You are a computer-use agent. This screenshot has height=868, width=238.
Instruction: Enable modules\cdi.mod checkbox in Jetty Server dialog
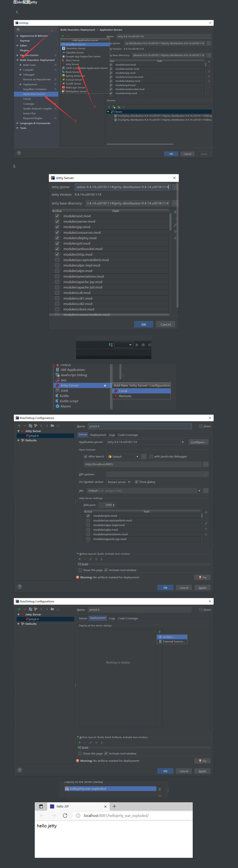(57, 293)
